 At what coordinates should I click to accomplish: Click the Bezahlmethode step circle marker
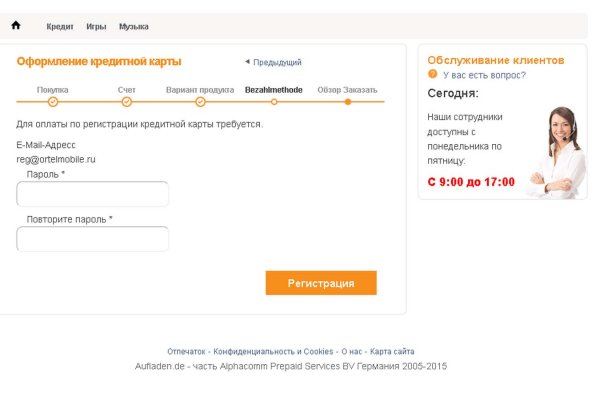coord(274,101)
